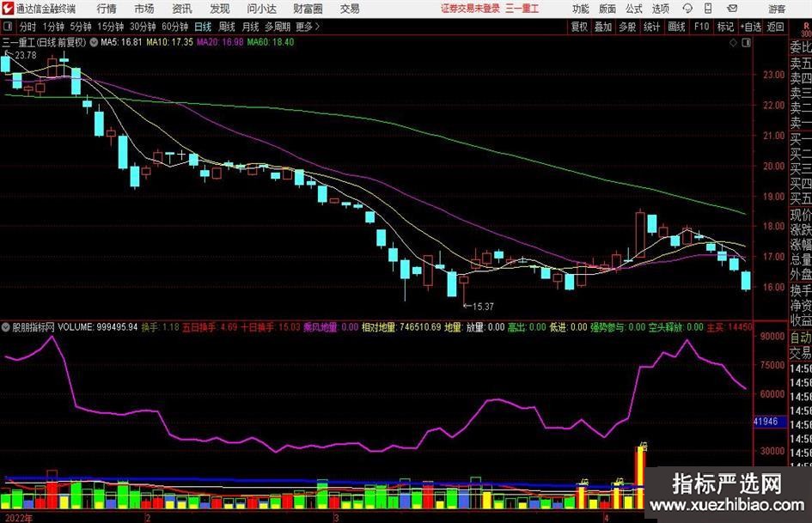This screenshot has width=812, height=523.
Task: Click the VOLUME: 999495.94 value
Action: click(x=98, y=327)
